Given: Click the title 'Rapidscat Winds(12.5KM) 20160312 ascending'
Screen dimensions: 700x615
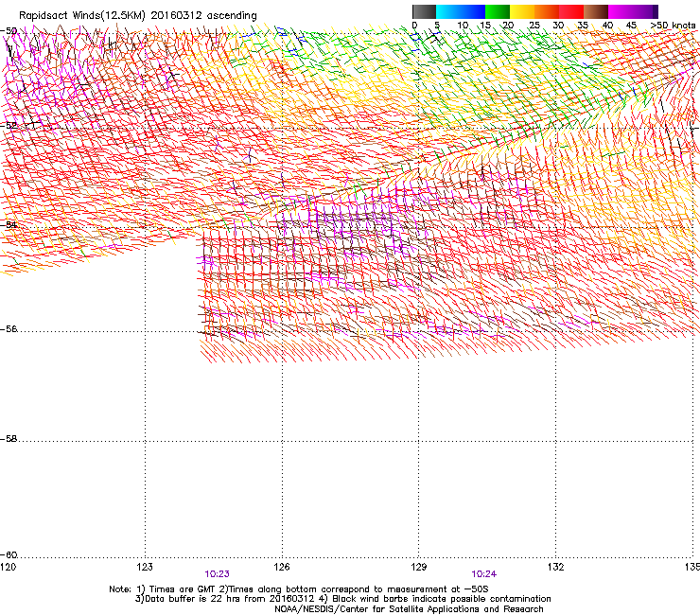Looking at the screenshot, I should coord(138,16).
